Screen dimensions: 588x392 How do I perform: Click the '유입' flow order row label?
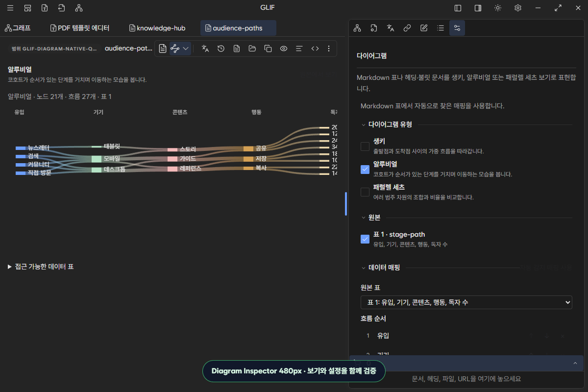383,336
